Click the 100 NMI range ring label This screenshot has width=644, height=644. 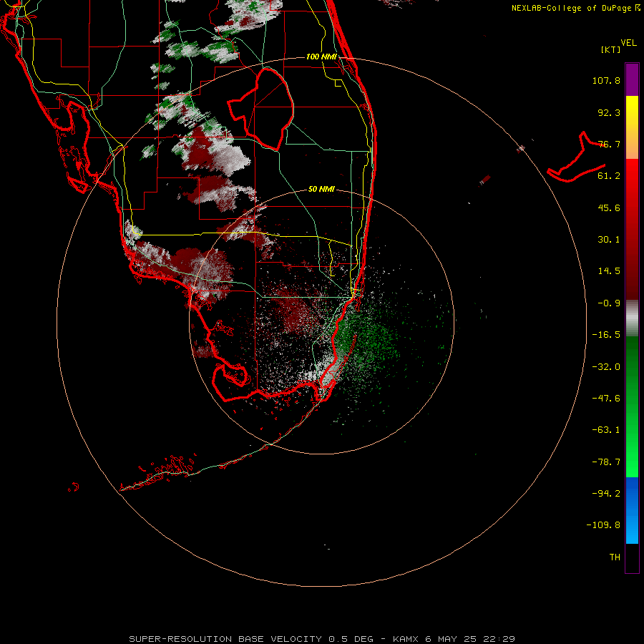tap(321, 57)
